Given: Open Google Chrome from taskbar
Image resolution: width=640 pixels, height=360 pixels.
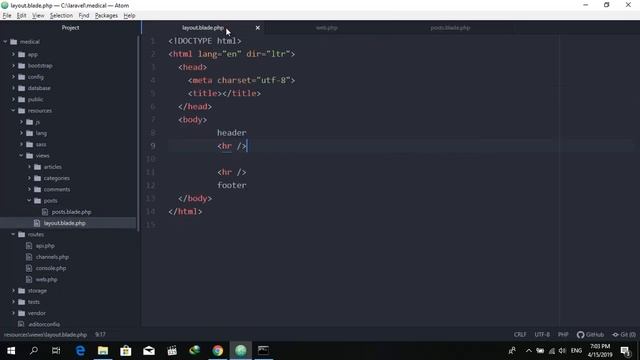Looking at the screenshot, I should (x=218, y=351).
